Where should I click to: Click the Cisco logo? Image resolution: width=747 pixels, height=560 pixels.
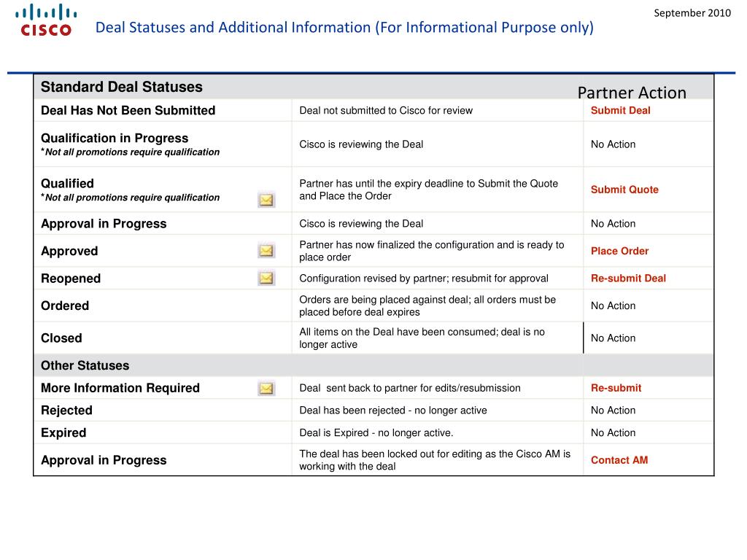(46, 20)
